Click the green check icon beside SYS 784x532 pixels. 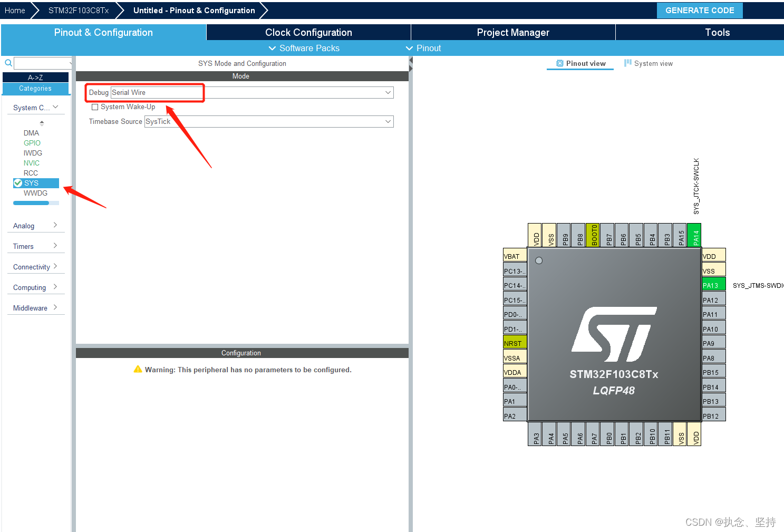coord(18,183)
